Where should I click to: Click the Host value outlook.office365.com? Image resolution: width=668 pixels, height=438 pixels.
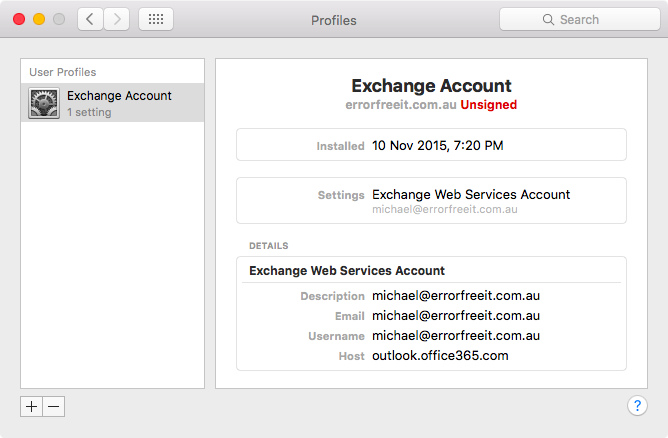(440, 356)
